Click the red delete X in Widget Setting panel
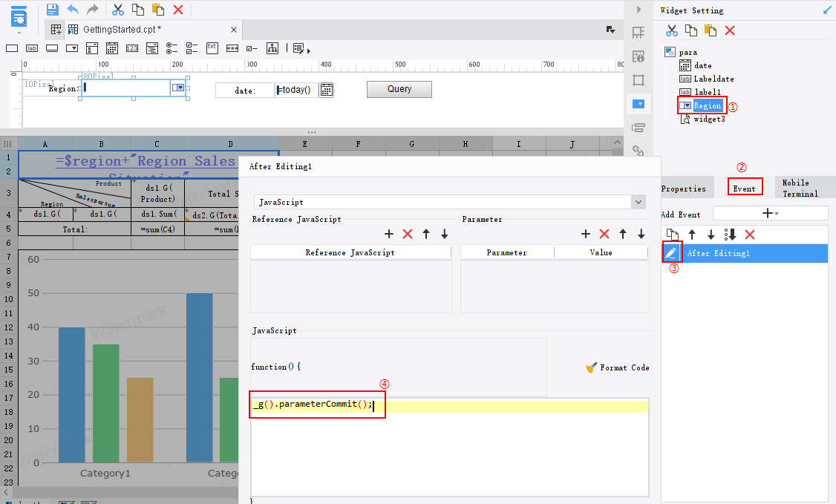This screenshot has height=504, width=836. 731,30
